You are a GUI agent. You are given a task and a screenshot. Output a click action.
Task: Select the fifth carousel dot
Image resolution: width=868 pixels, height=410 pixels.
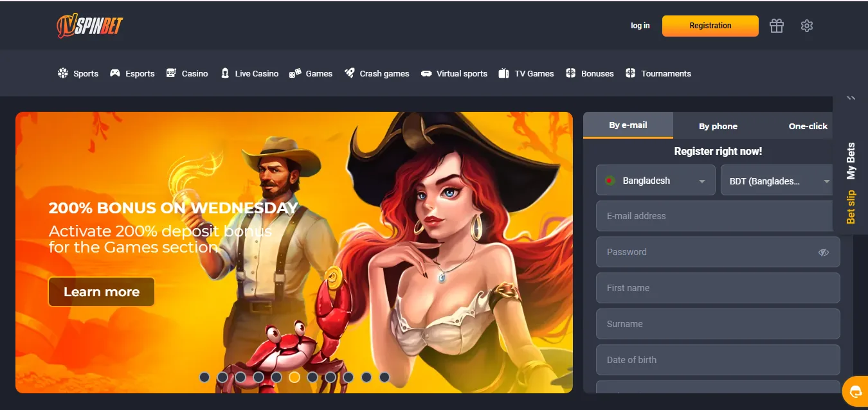[x=276, y=377]
